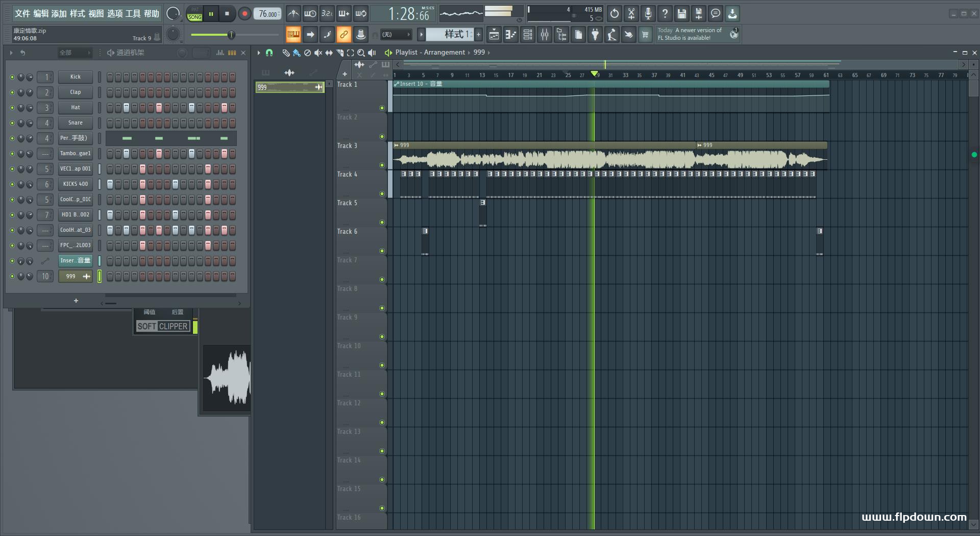This screenshot has width=980, height=536.
Task: Adjust the master volume knob
Action: 174,14
